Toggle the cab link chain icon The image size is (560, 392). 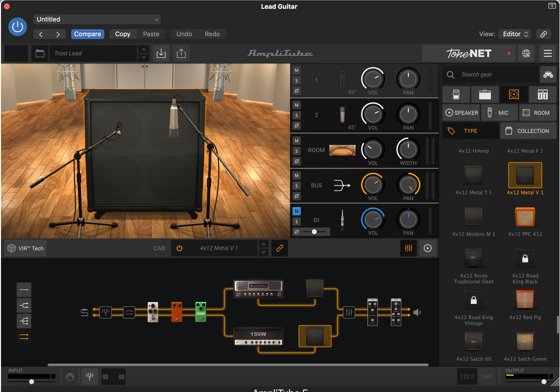tap(280, 248)
